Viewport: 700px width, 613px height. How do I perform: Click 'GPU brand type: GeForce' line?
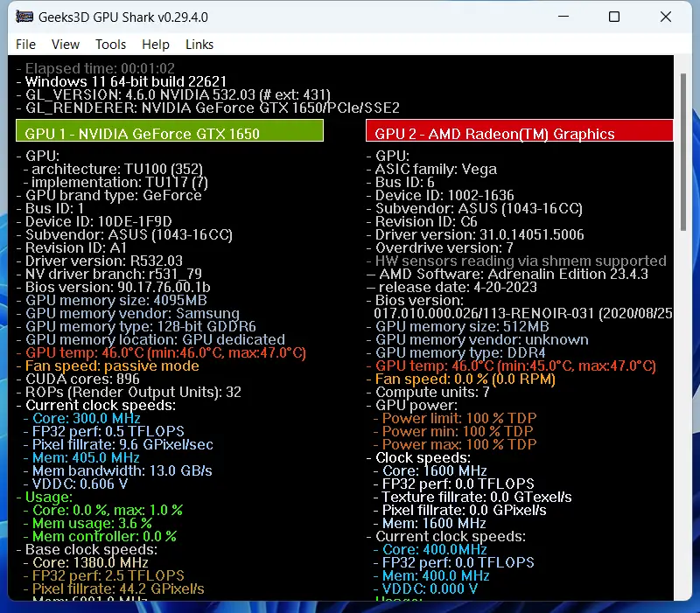pos(109,195)
